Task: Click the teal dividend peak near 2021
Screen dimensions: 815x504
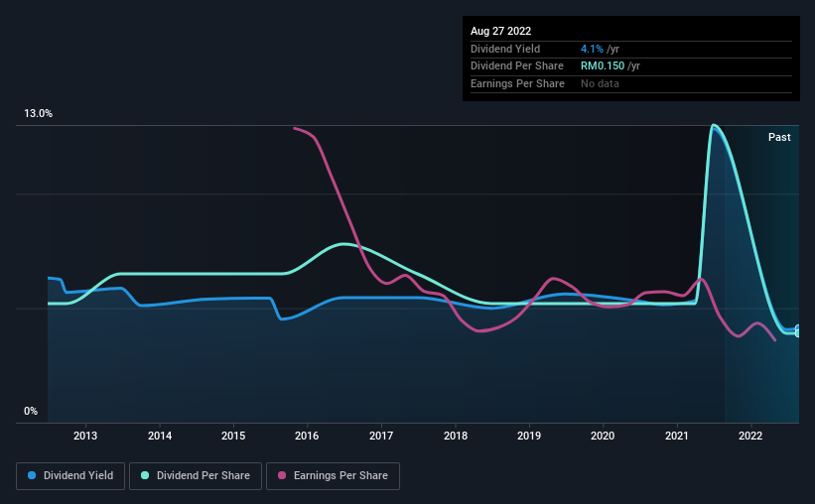Action: coord(713,125)
